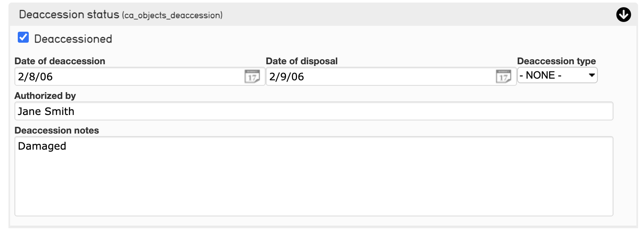
Task: Open calendar picker for Date of deaccession
Action: [252, 77]
